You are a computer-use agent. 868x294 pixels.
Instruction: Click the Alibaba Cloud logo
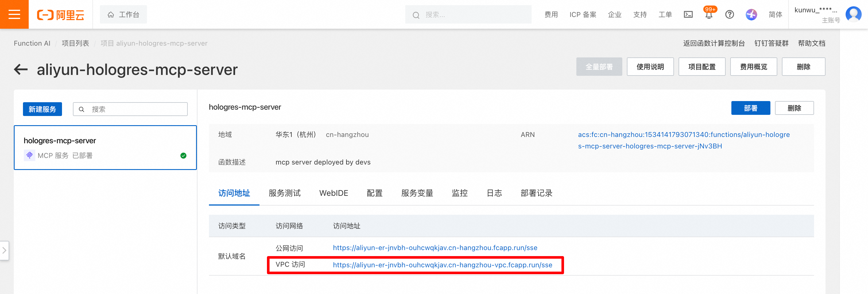60,15
